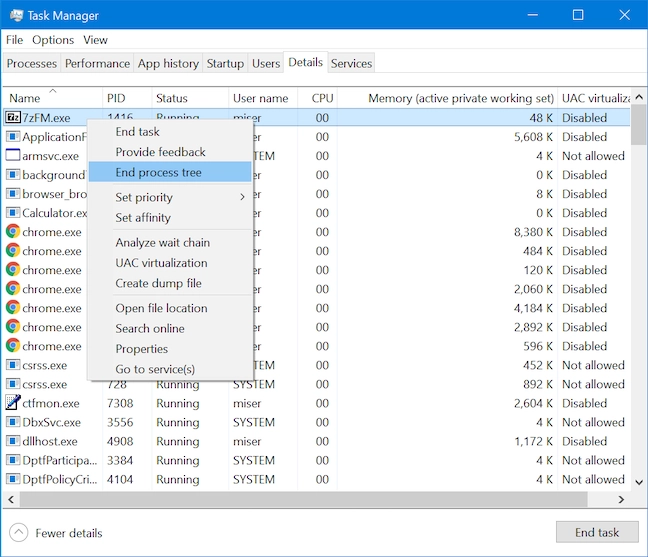This screenshot has height=557, width=648.
Task: Click the vertical scrollbar down arrow
Action: (639, 482)
